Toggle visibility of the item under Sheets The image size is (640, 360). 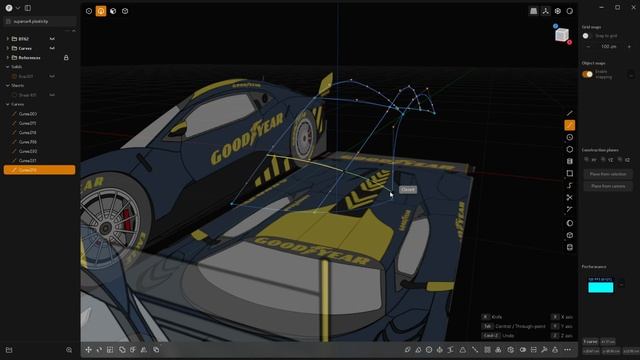52,95
